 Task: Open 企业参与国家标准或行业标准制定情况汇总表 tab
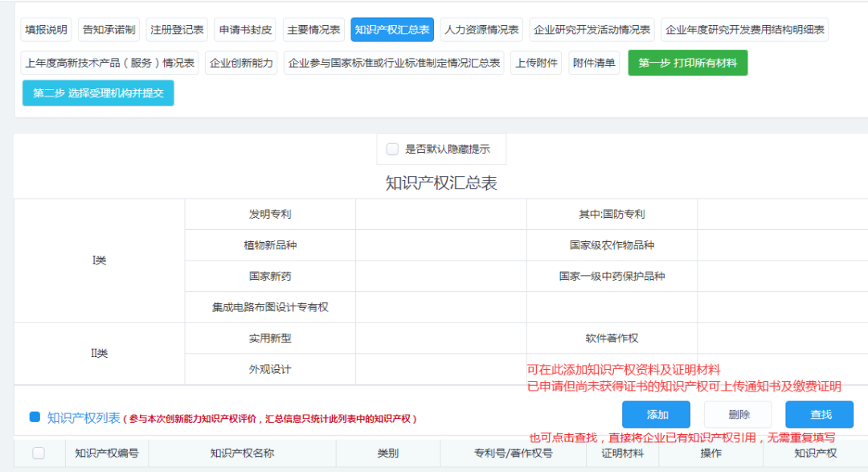[394, 64]
